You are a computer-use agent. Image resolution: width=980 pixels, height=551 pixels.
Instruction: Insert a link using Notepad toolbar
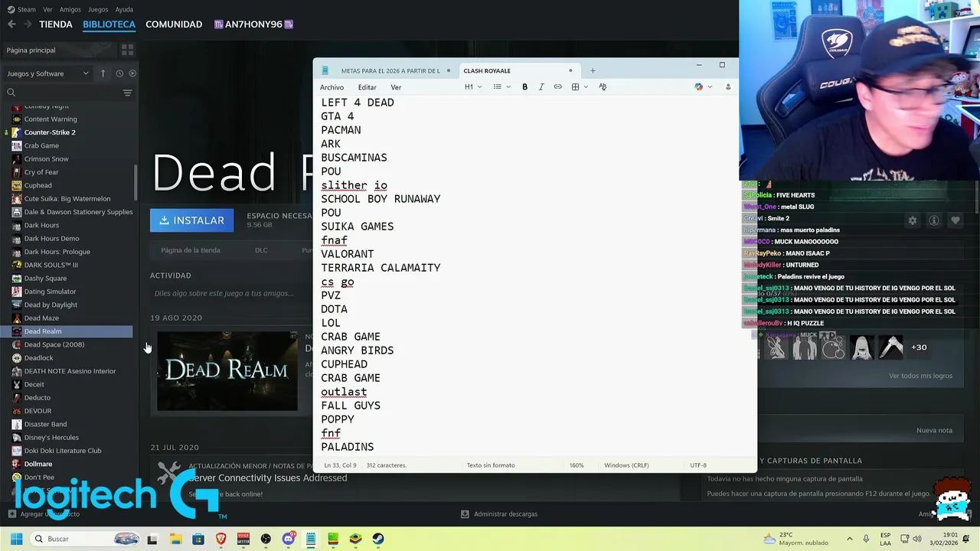558,87
